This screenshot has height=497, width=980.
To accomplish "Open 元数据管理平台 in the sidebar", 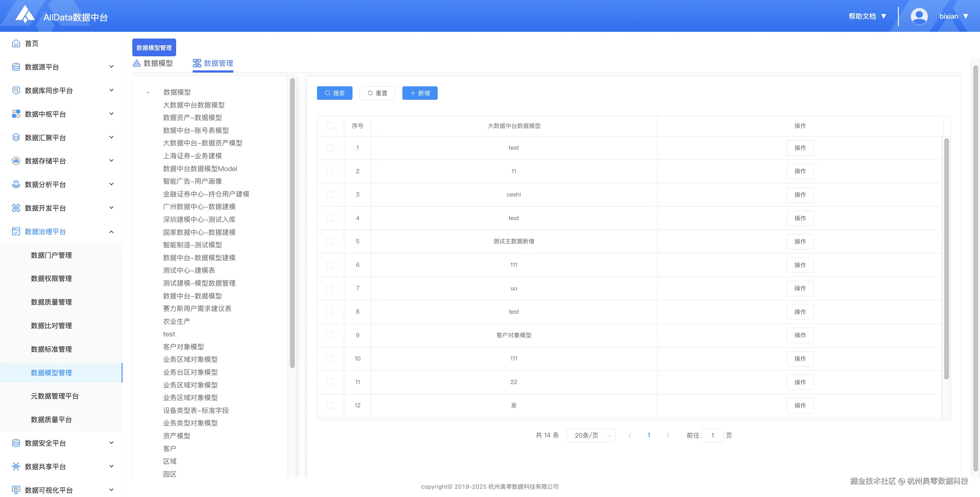I will (x=55, y=396).
